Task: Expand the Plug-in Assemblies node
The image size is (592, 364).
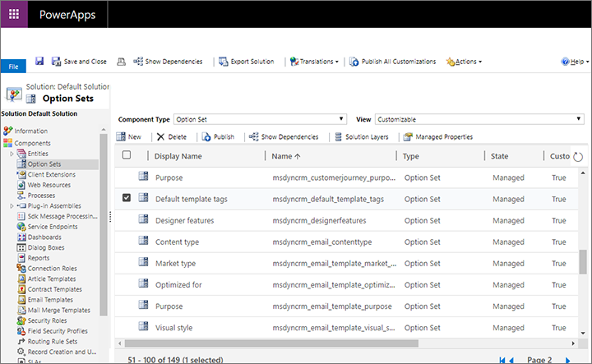Action: 12,206
